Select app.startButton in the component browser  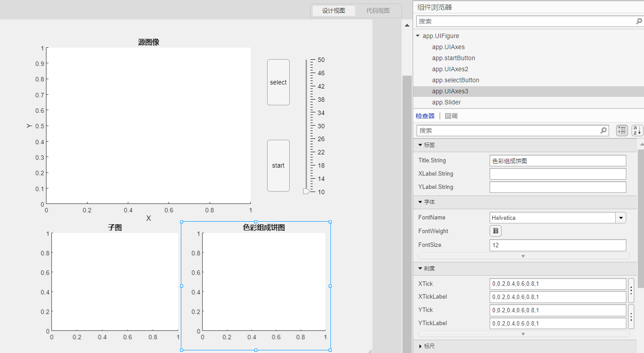tap(453, 58)
